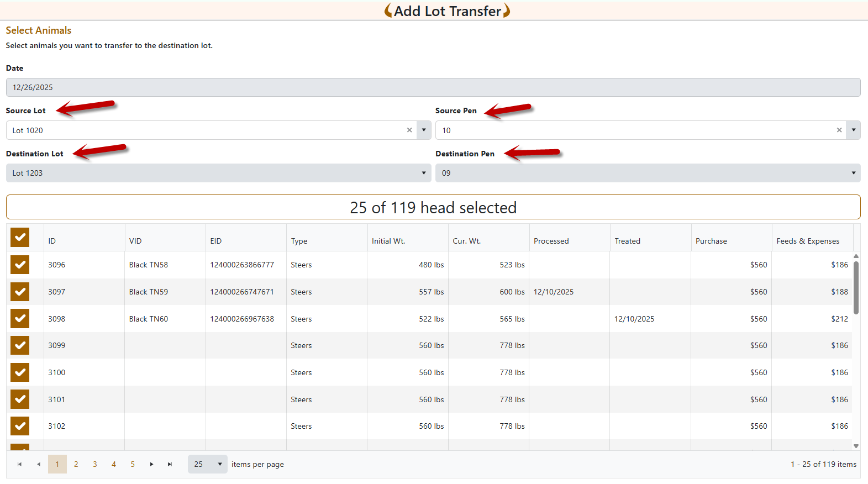Switch to page 5 of the list
868x484 pixels.
point(133,464)
